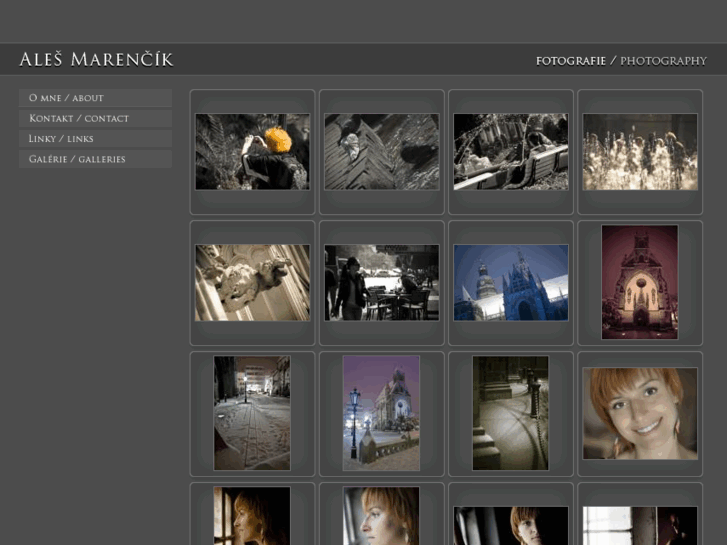Open photo of person in orange hat
Viewport: 727px width, 545px height.
tap(252, 152)
